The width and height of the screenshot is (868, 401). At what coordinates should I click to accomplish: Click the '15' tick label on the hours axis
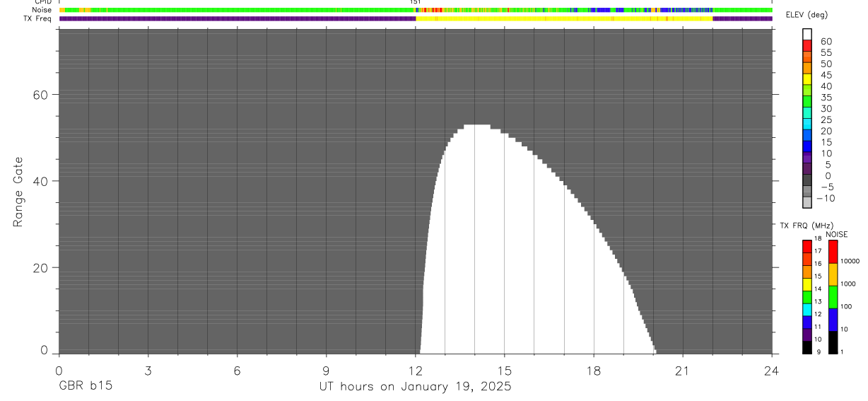coord(505,370)
